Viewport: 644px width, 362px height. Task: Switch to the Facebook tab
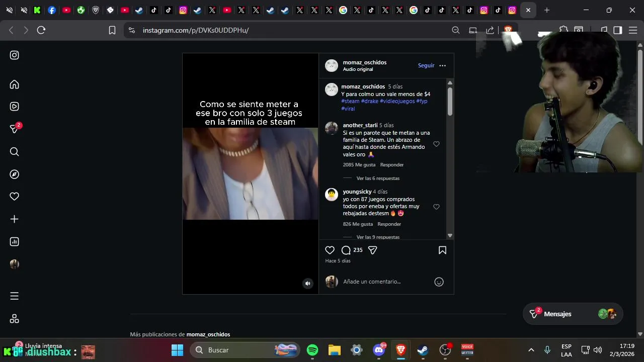point(52,10)
